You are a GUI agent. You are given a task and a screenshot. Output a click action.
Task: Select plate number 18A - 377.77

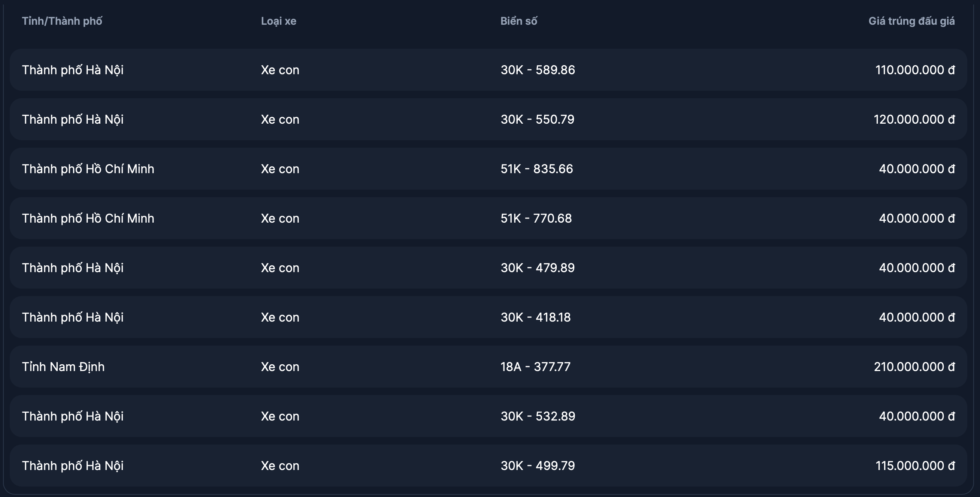coord(535,367)
